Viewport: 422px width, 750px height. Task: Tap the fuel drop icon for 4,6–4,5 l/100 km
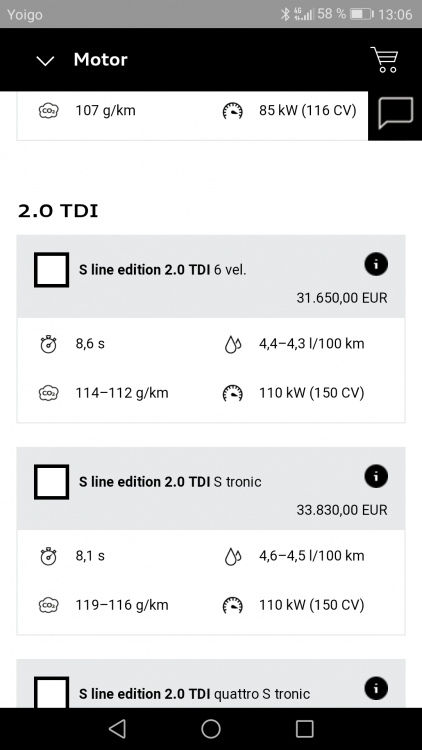[233, 556]
